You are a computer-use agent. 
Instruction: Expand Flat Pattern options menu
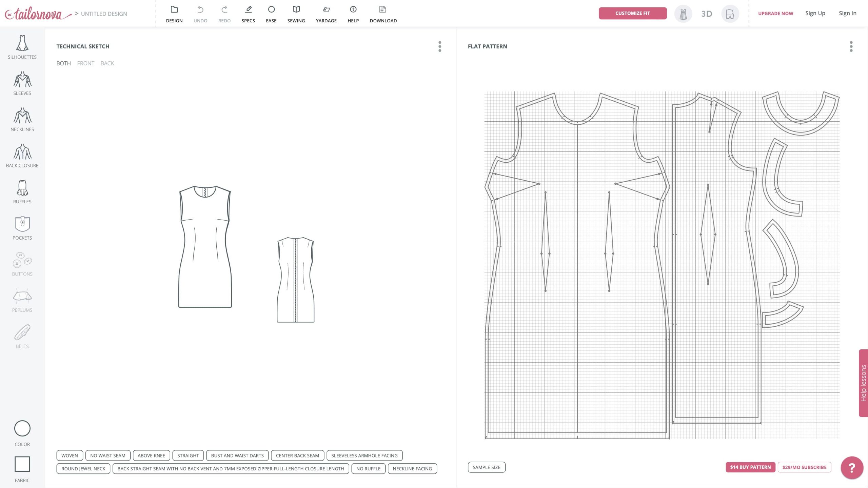pos(851,46)
